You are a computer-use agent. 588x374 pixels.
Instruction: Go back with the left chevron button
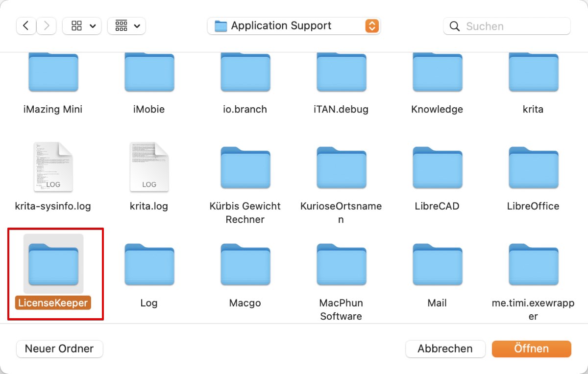[26, 26]
